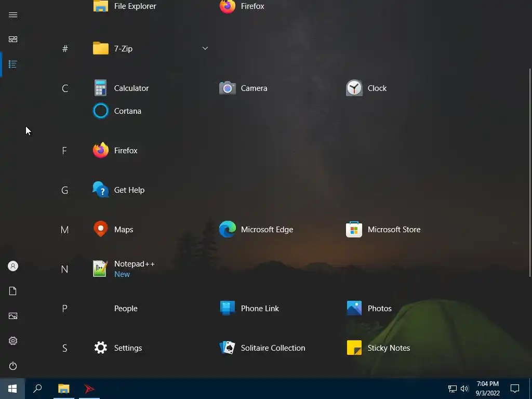Image resolution: width=532 pixels, height=399 pixels.
Task: Launch File Explorer from app list
Action: (125, 6)
